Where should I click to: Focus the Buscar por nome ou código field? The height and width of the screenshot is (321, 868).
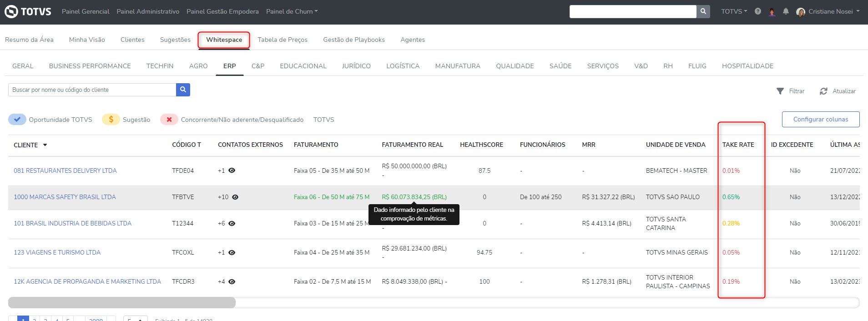point(92,90)
